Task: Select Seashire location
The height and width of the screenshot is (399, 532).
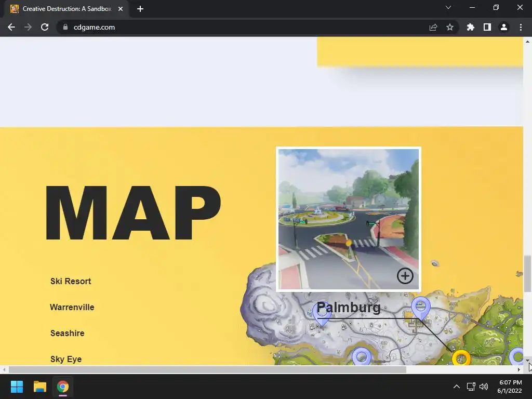Action: [67, 333]
